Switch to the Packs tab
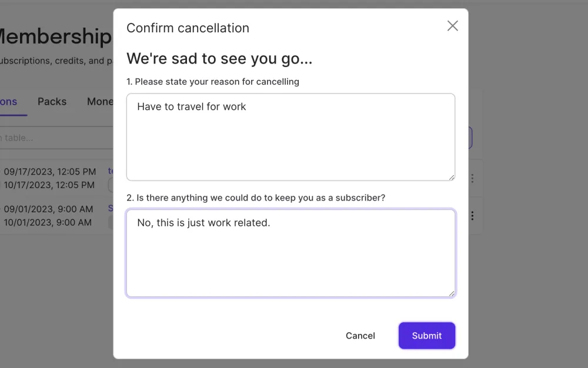This screenshot has width=588, height=368. coord(52,102)
